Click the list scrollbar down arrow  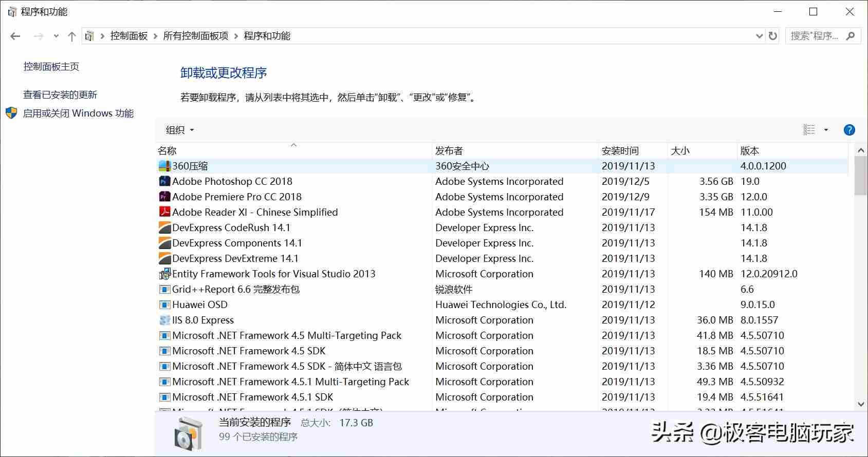click(x=861, y=404)
